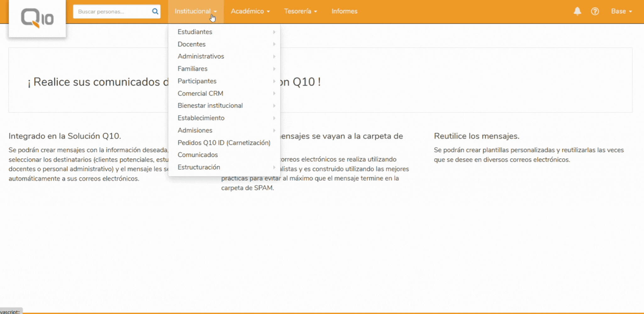Select Admisiones in the menu

(195, 130)
